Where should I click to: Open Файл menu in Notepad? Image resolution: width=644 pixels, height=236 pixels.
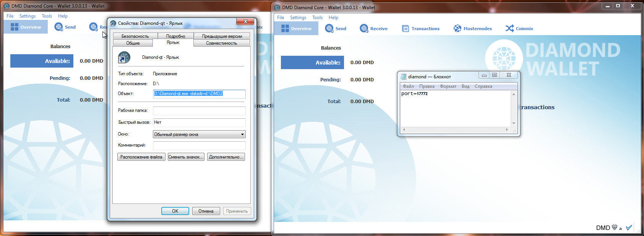click(x=408, y=86)
